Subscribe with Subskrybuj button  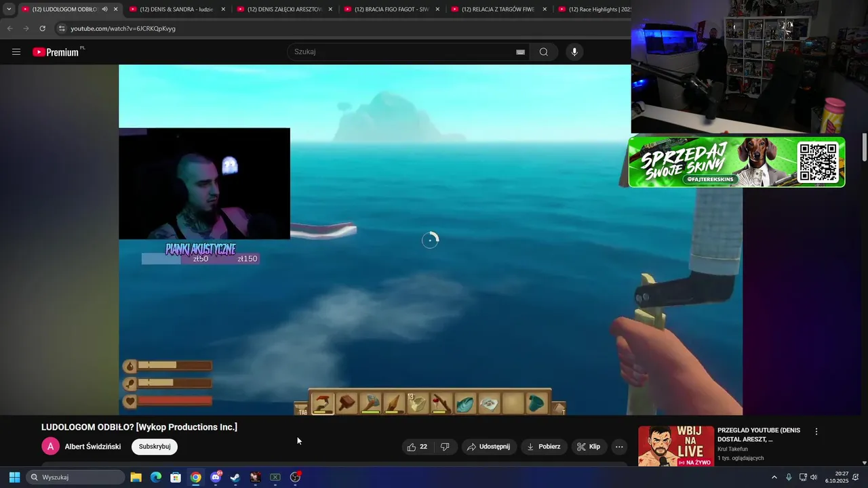coord(155,447)
